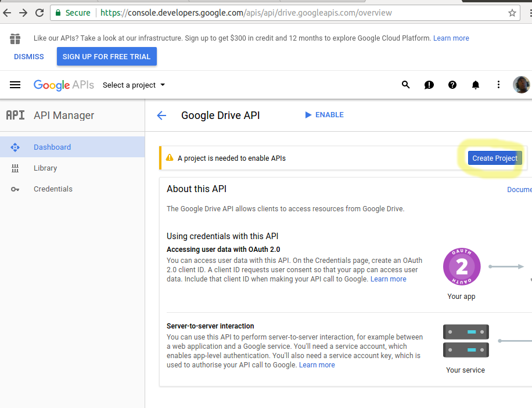Open the three-dot overflow menu
532x408 pixels.
tap(498, 85)
